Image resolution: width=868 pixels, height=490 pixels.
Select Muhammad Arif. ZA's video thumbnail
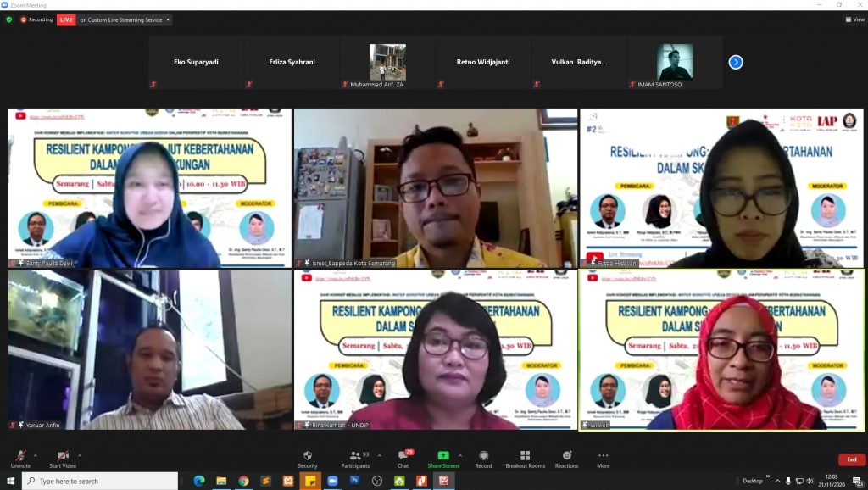coord(387,62)
